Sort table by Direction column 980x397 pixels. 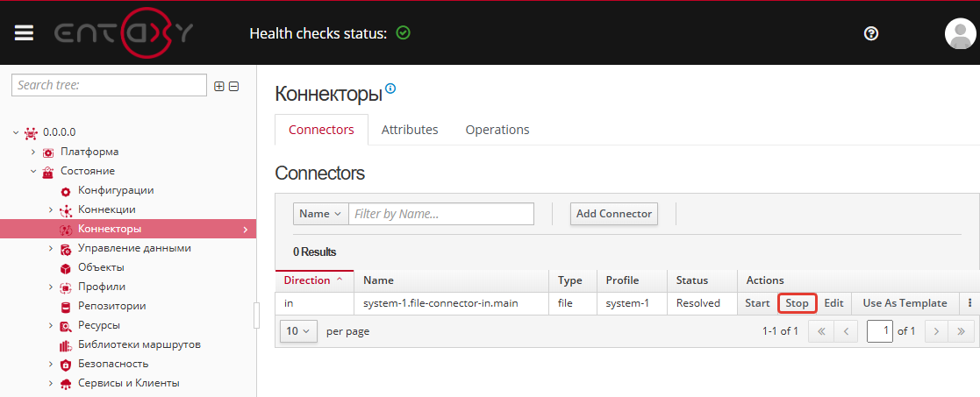click(314, 281)
